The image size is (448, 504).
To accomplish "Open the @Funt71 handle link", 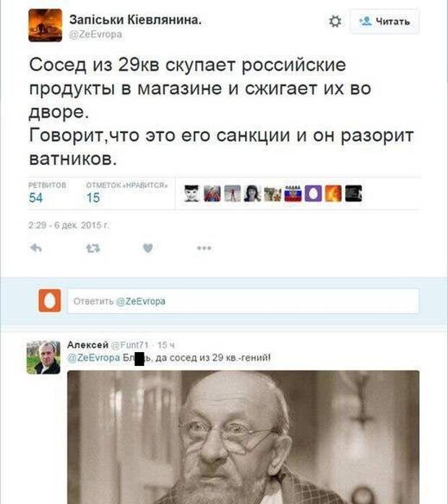I will pyautogui.click(x=130, y=345).
